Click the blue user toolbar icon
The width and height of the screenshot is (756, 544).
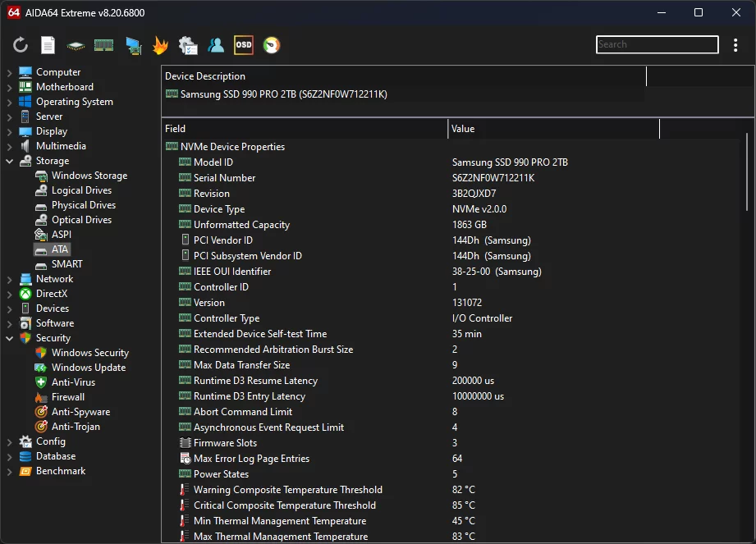[x=216, y=45]
